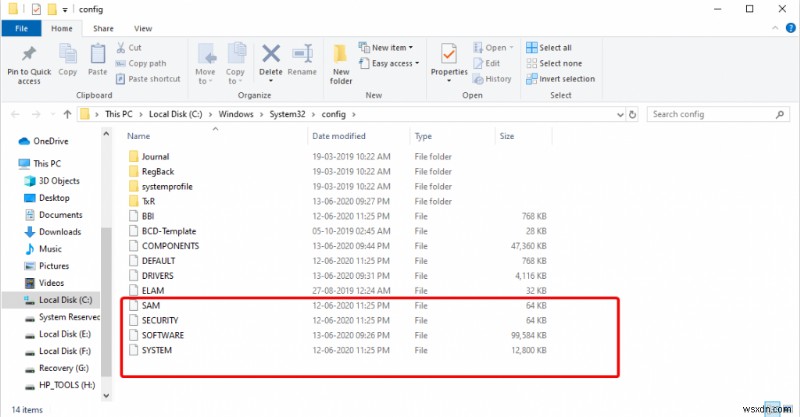Click the Edit ribbon button
Screen dimensions: 800x417
point(487,63)
